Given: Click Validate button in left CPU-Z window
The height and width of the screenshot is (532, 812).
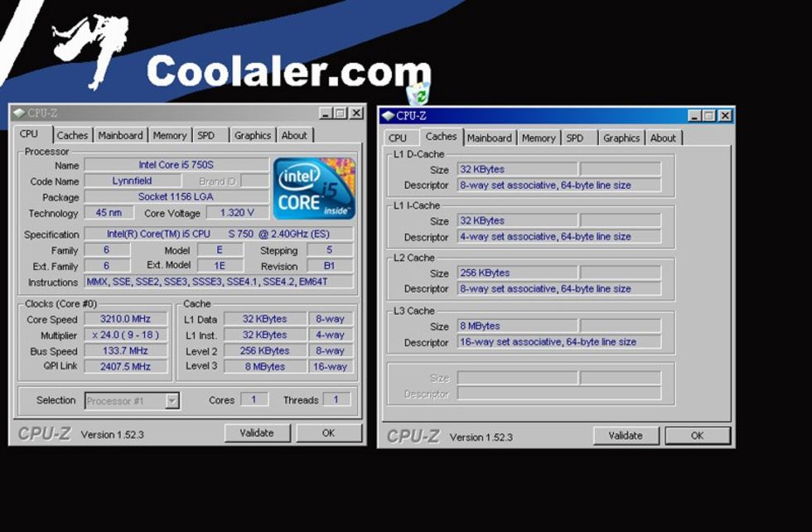Looking at the screenshot, I should 257,433.
